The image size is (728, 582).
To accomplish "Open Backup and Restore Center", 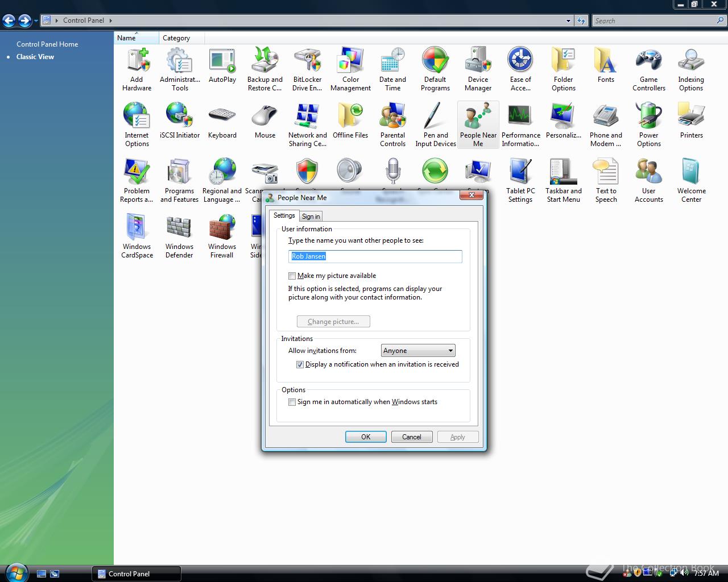I will click(264, 69).
